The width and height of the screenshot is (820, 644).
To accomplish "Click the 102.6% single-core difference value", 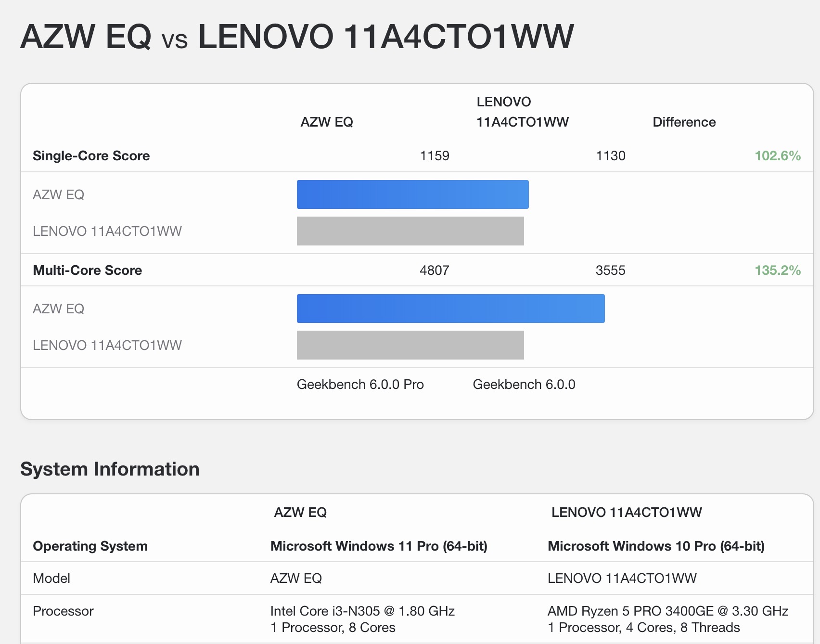I will (x=777, y=156).
